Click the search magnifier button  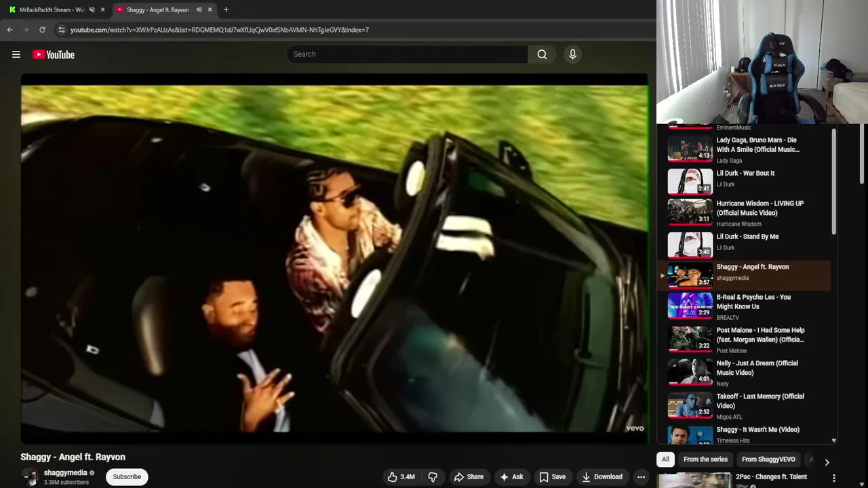[542, 54]
